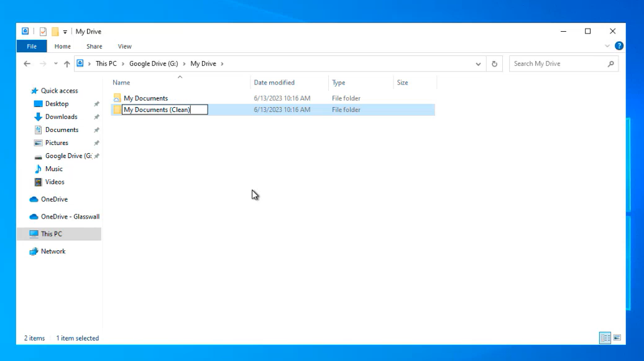
Task: Open the Help question mark icon
Action: pos(619,46)
